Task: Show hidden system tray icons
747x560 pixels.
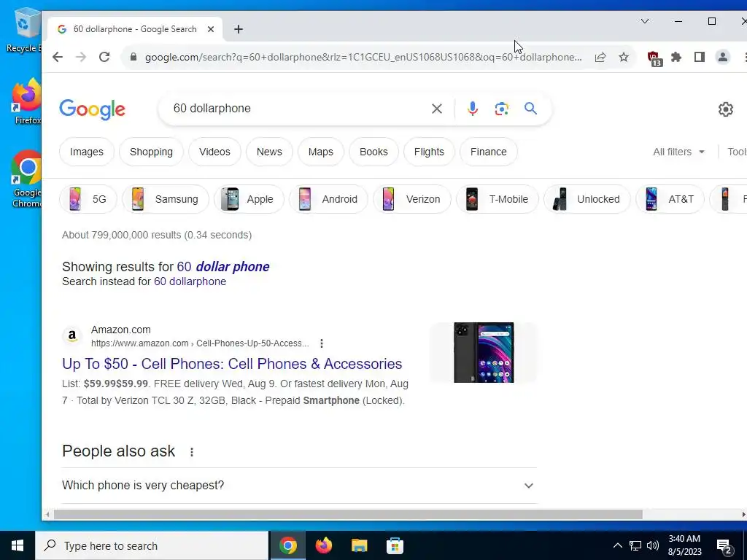Action: point(617,545)
